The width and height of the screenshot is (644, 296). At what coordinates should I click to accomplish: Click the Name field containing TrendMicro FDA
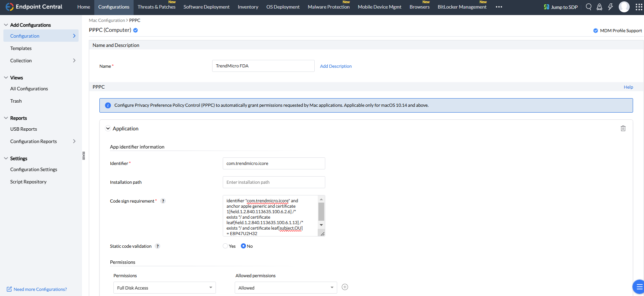click(x=263, y=66)
